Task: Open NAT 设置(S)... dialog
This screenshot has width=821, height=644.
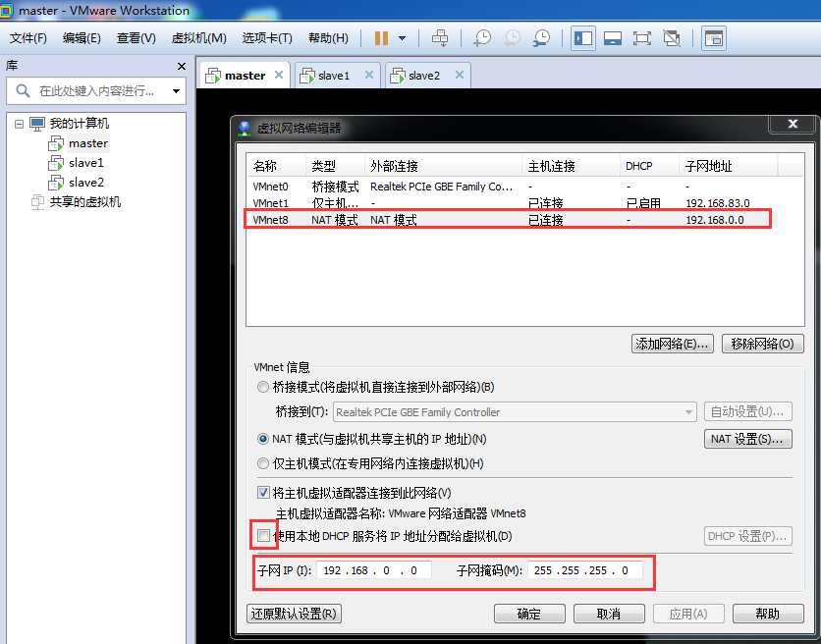Action: pos(747,439)
